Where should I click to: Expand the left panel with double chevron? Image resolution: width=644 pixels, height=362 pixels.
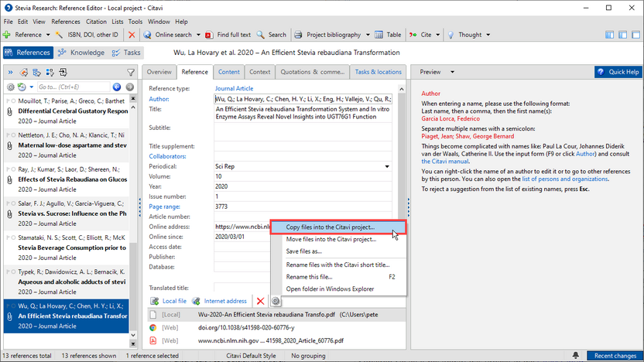pos(10,73)
